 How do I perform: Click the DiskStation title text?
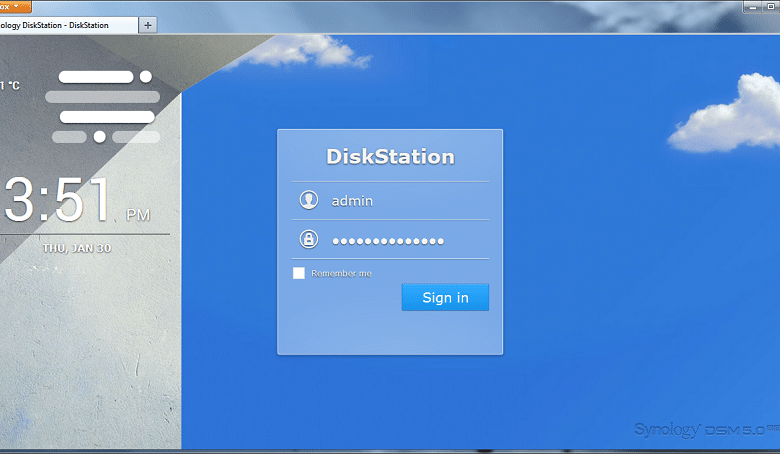click(390, 157)
